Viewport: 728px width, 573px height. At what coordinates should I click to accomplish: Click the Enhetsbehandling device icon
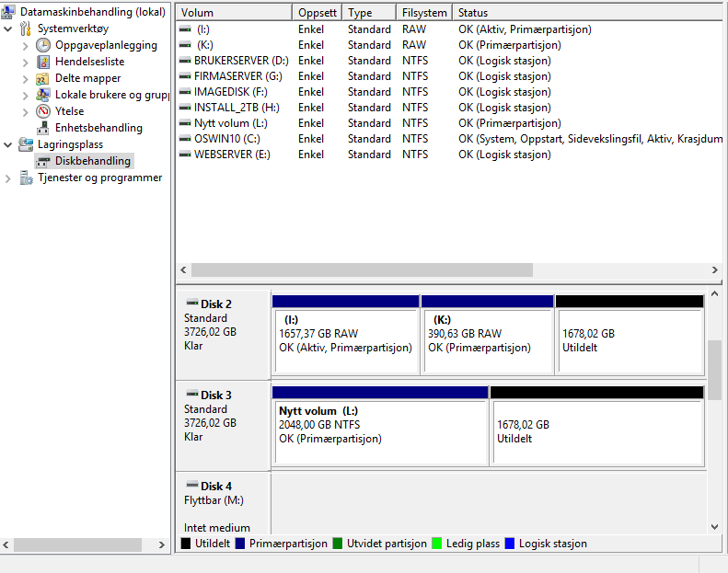pyautogui.click(x=43, y=128)
